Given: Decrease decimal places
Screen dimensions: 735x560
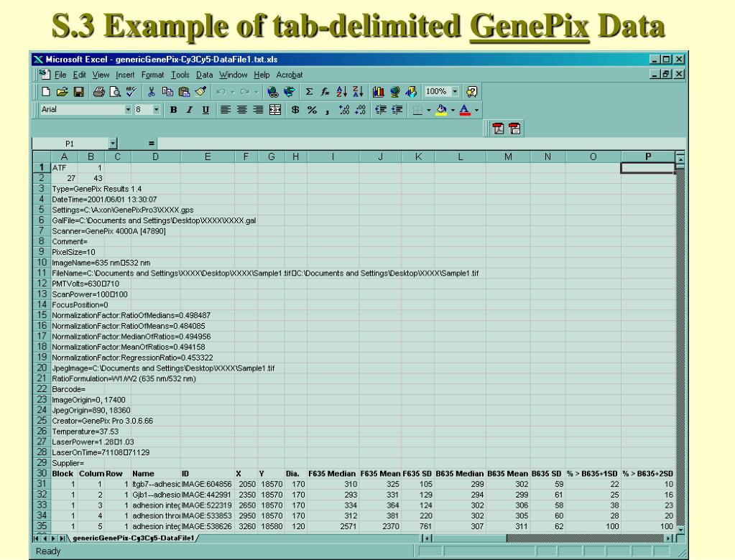Looking at the screenshot, I should tap(360, 110).
